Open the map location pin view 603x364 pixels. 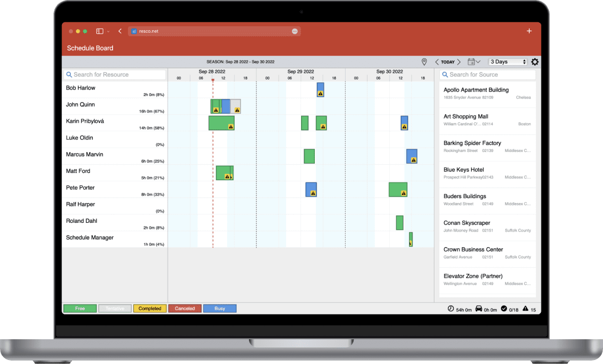point(424,62)
